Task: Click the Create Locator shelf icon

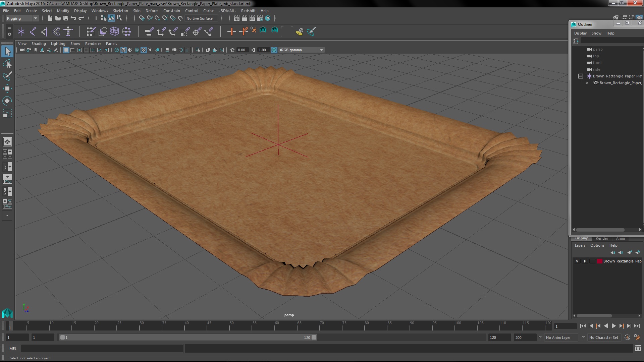Action: pos(21,32)
